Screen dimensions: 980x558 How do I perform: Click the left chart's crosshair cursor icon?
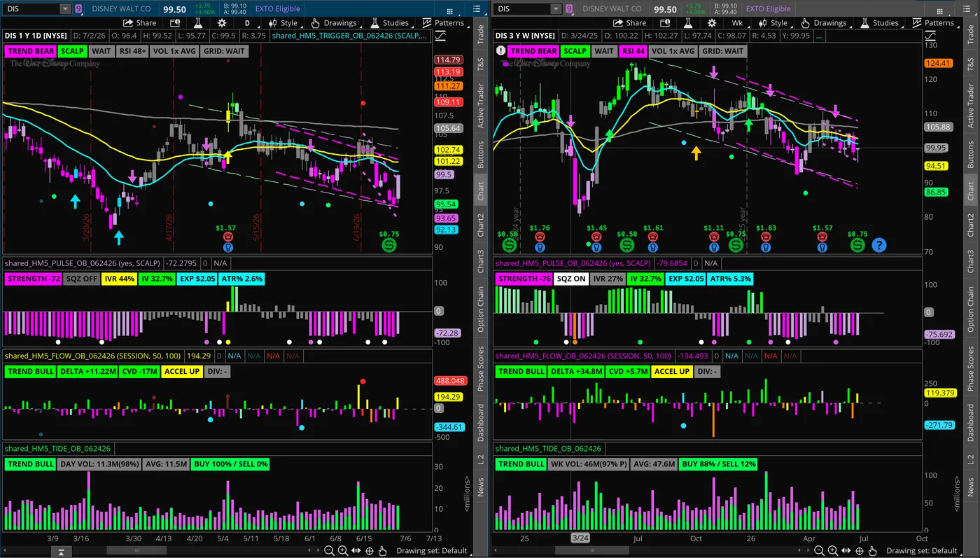(370, 550)
